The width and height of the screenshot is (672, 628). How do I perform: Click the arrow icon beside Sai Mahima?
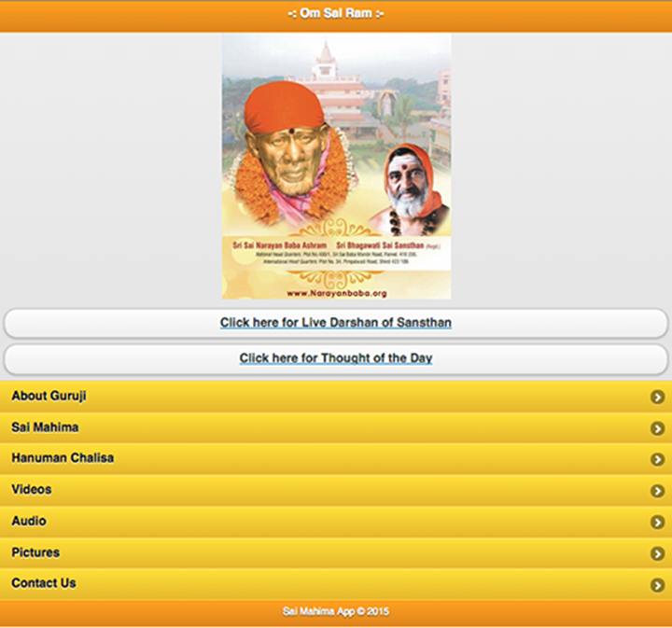click(x=657, y=428)
